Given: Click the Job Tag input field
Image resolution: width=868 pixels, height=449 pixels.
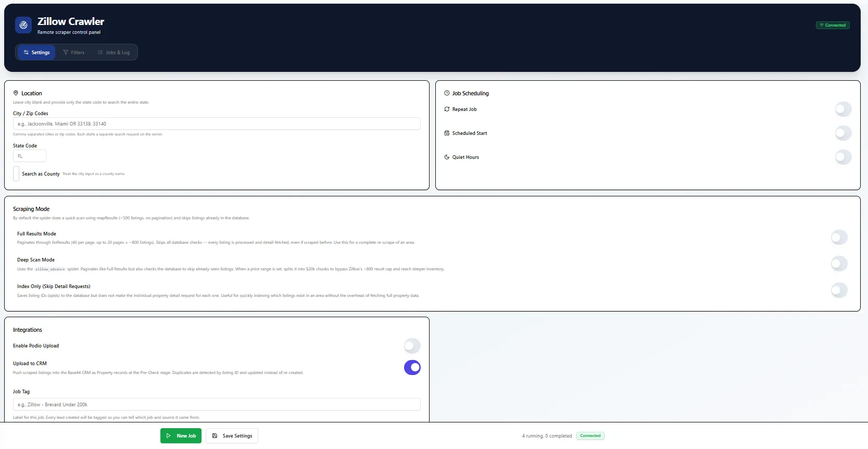Looking at the screenshot, I should pos(217,405).
